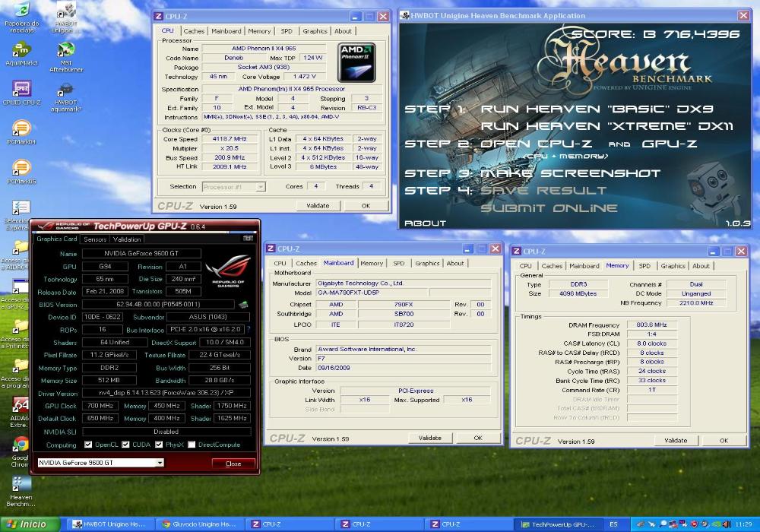Open About tab in top CPU-Z window
This screenshot has width=760, height=532.
point(344,31)
